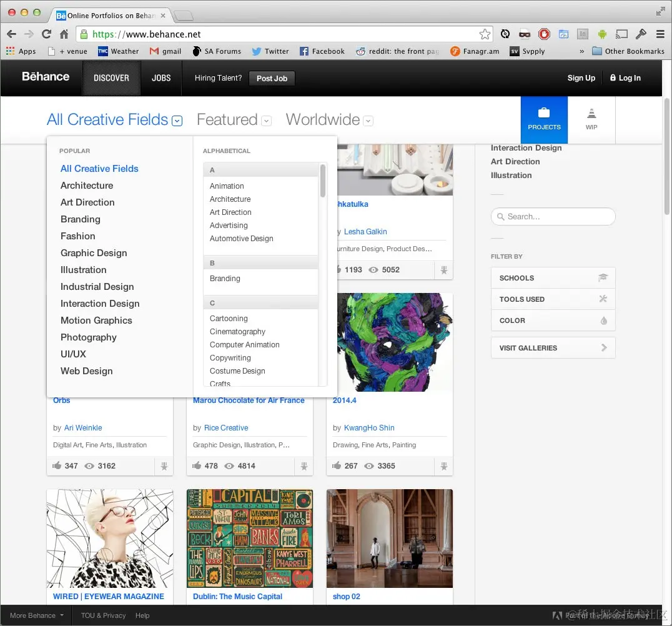The image size is (672, 626).
Task: Open the Help footer link
Action: (142, 615)
